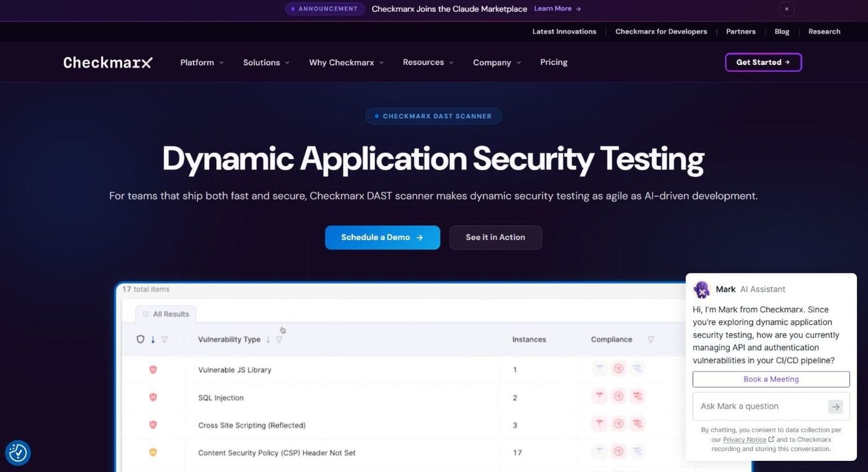
Task: Select the All Results tab
Action: (166, 314)
